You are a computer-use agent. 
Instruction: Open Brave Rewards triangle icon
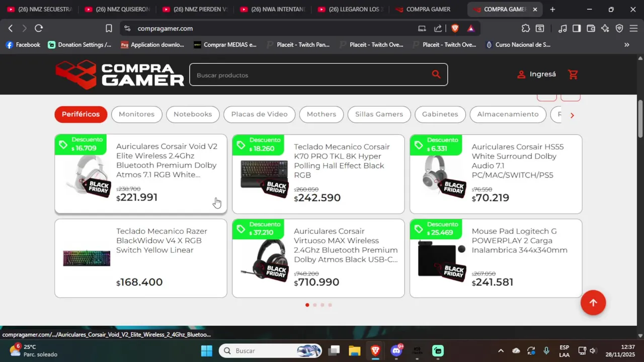click(x=471, y=29)
